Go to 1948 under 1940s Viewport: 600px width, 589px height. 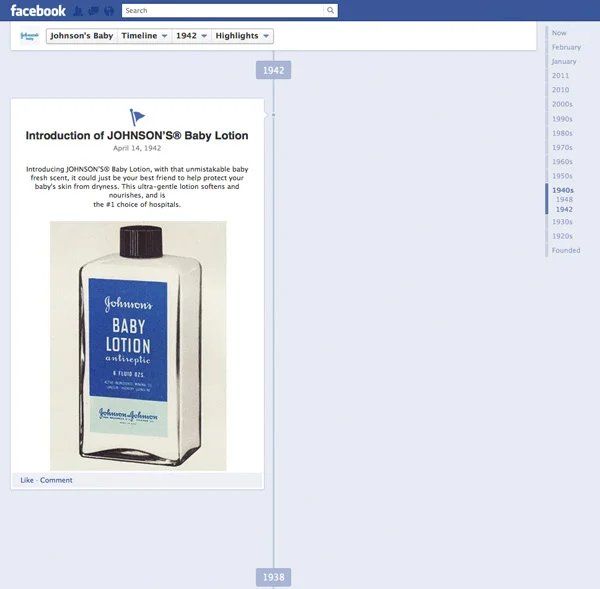click(564, 199)
